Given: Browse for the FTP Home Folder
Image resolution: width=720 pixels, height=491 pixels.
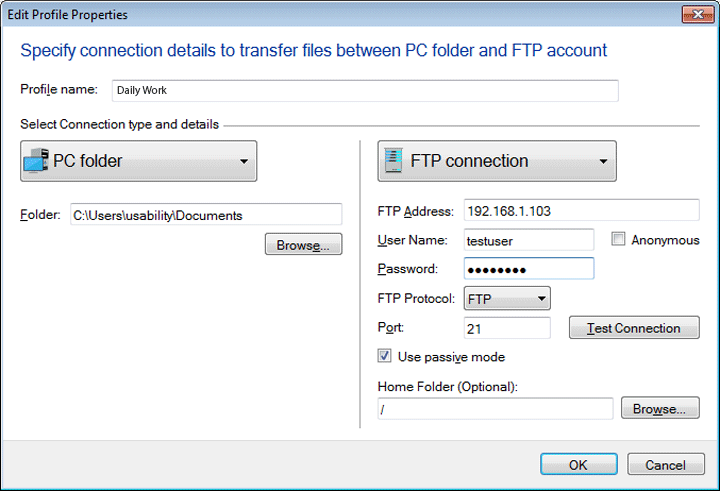Looking at the screenshot, I should point(660,409).
